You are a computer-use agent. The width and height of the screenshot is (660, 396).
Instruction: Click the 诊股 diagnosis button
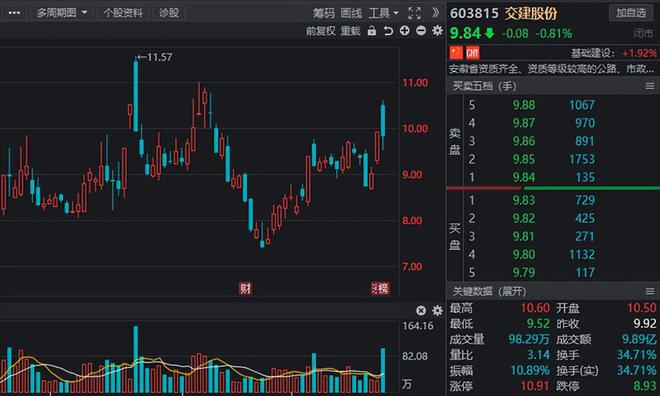(x=169, y=13)
